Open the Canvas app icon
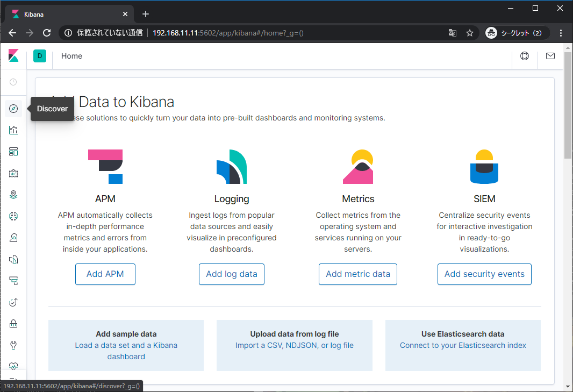573x392 pixels. (13, 173)
